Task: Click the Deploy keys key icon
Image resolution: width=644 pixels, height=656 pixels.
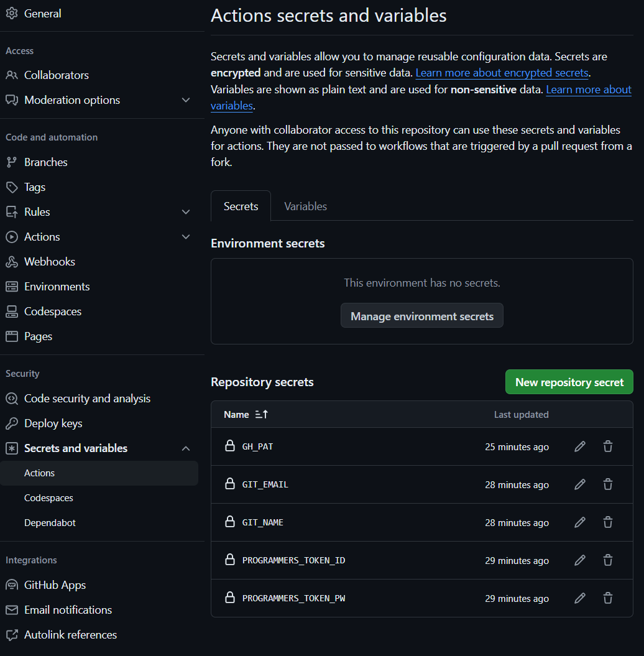Action: point(12,423)
